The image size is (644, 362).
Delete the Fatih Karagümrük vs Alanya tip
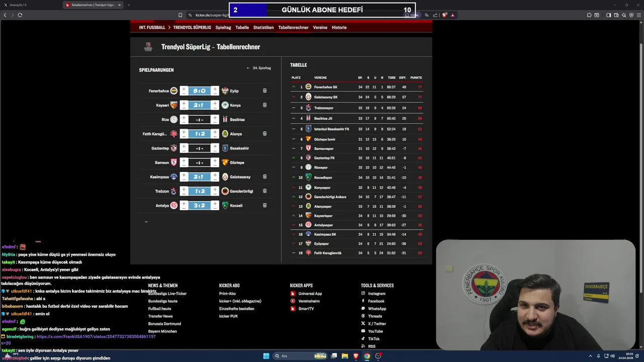265,134
